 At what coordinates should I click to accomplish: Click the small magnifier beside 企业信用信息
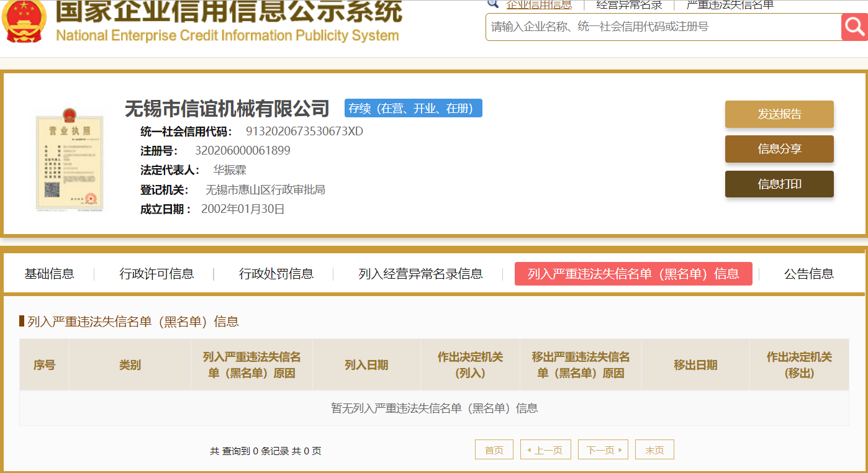point(493,4)
